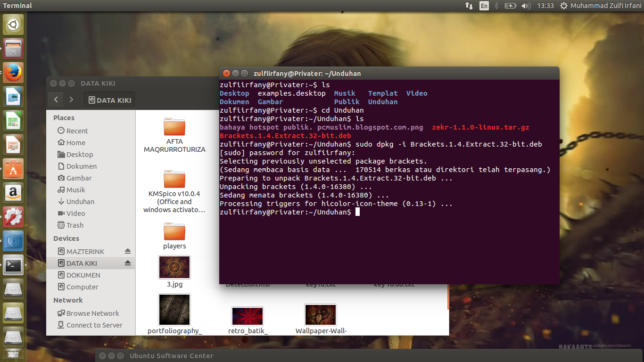Open the network indicator in top panel
The height and width of the screenshot is (362, 644).
[469, 6]
